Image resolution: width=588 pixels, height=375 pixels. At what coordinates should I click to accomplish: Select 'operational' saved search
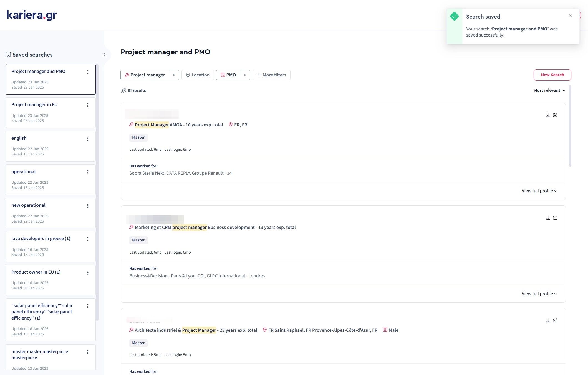pyautogui.click(x=24, y=172)
